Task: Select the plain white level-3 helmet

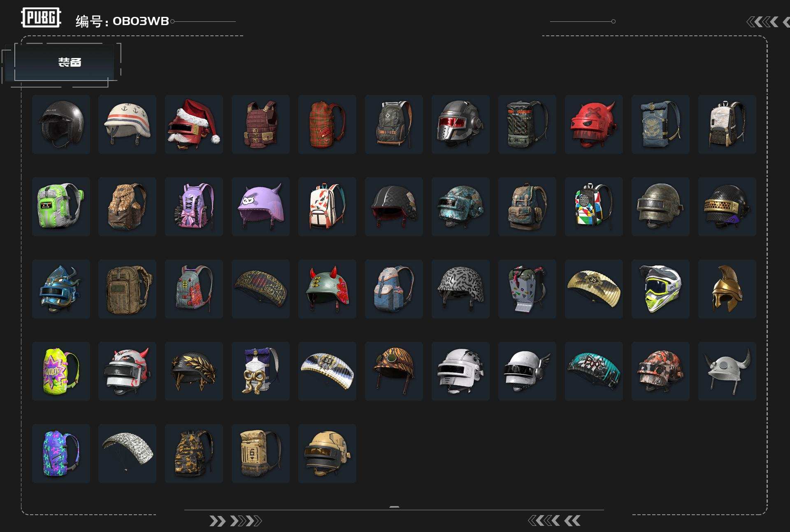Action: (461, 371)
